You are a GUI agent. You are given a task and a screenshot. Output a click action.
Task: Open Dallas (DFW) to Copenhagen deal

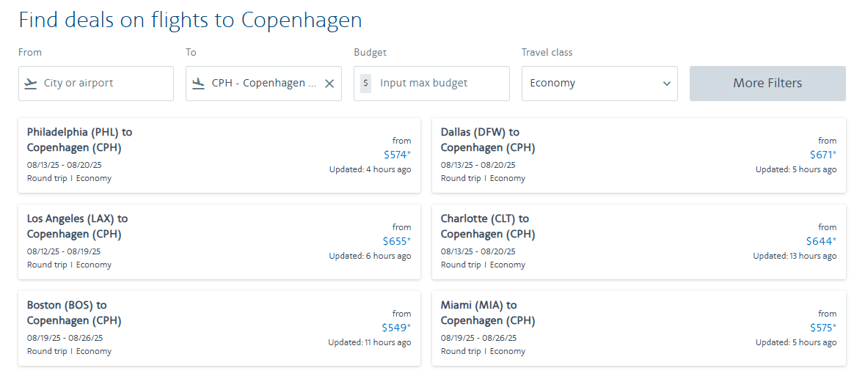(x=639, y=155)
